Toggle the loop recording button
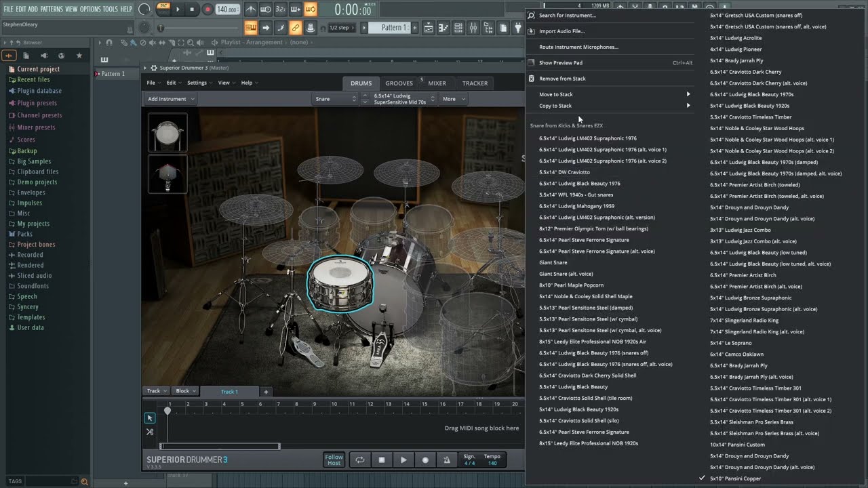The width and height of the screenshot is (868, 488). point(311,9)
